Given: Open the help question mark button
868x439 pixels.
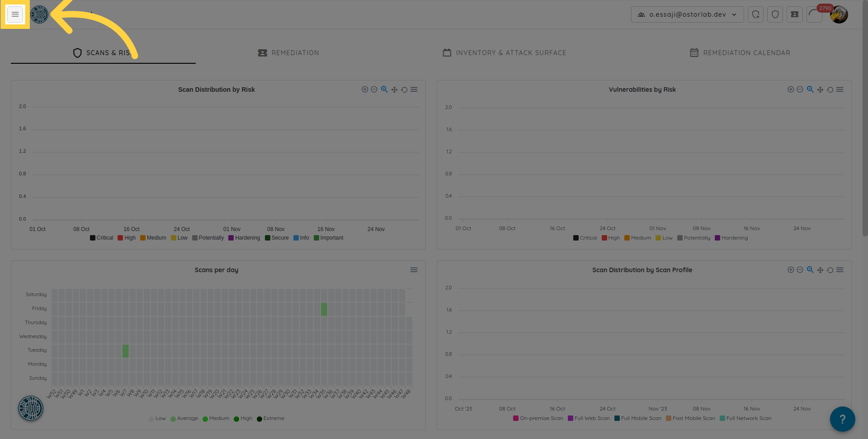Looking at the screenshot, I should [842, 419].
